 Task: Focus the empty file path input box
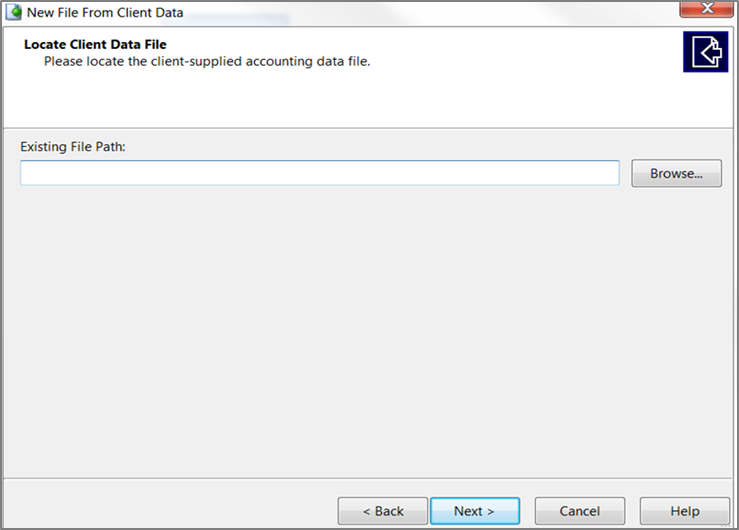coord(320,173)
